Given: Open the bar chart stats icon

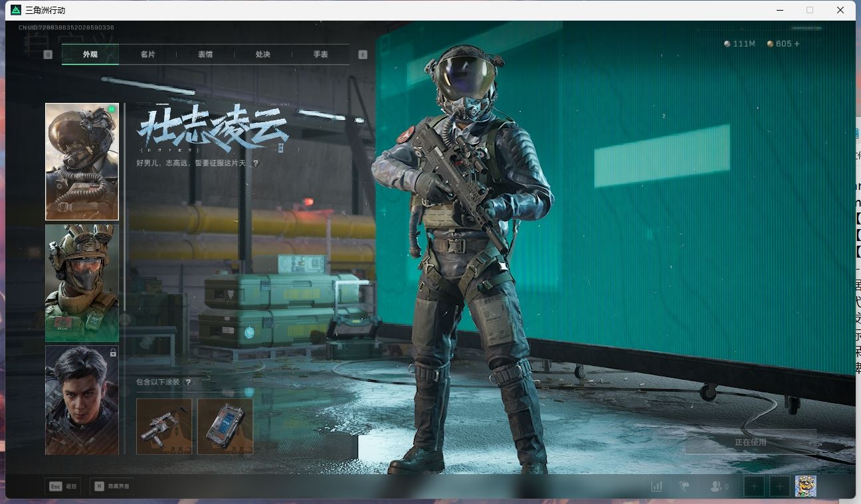Looking at the screenshot, I should coord(656,486).
